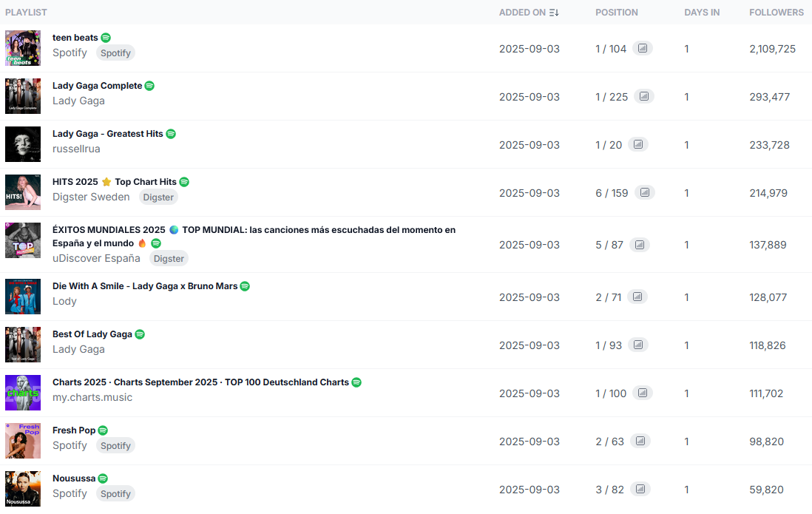812x514 pixels.
Task: Click Nousussa cover thumbnail
Action: coord(23,489)
